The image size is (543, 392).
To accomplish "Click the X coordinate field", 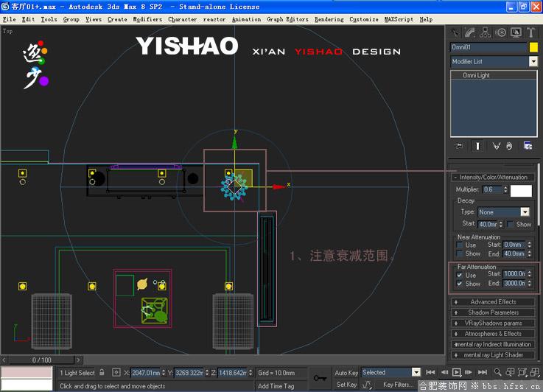I will [146, 373].
